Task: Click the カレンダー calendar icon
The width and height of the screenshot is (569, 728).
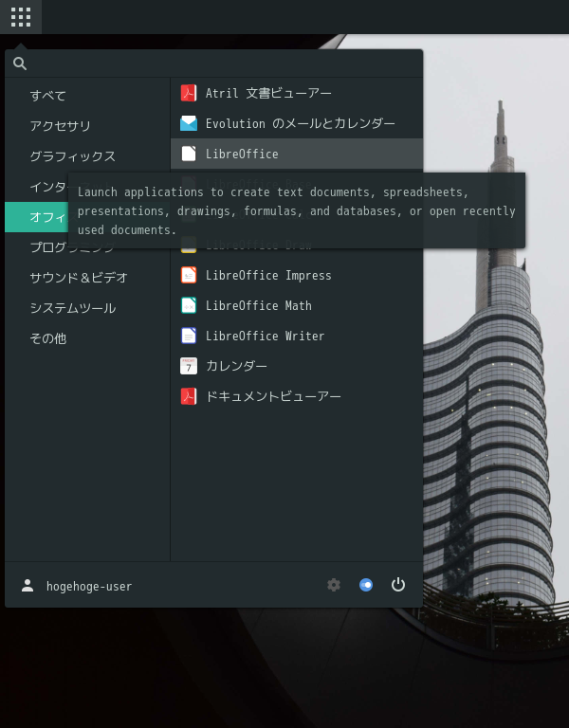Action: click(x=189, y=366)
